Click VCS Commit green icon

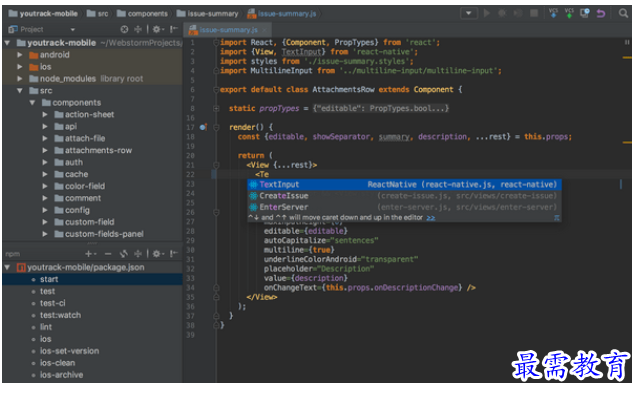[569, 13]
